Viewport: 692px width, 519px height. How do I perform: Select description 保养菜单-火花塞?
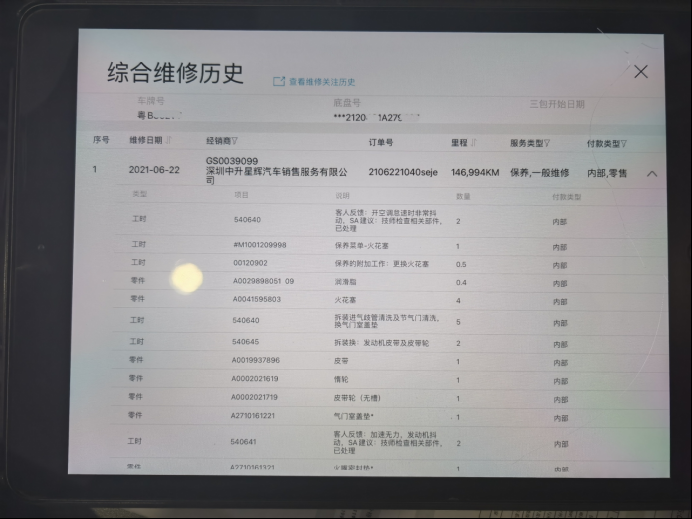pyautogui.click(x=361, y=246)
